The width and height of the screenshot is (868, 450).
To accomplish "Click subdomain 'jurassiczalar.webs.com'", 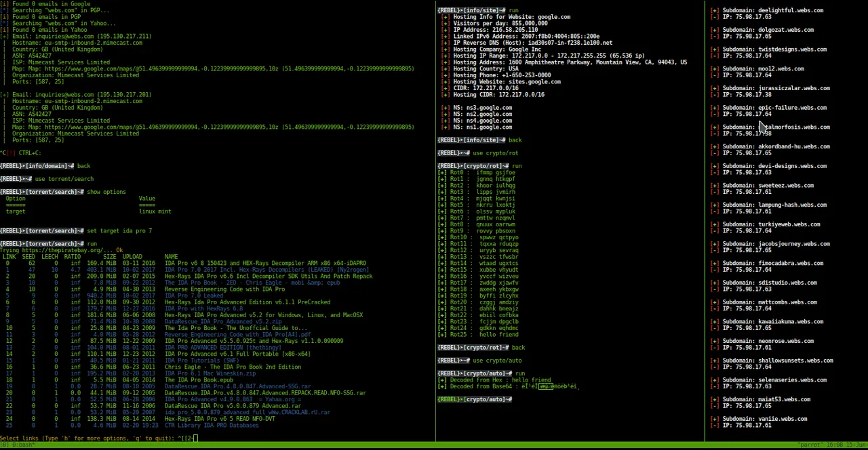I will click(x=776, y=88).
